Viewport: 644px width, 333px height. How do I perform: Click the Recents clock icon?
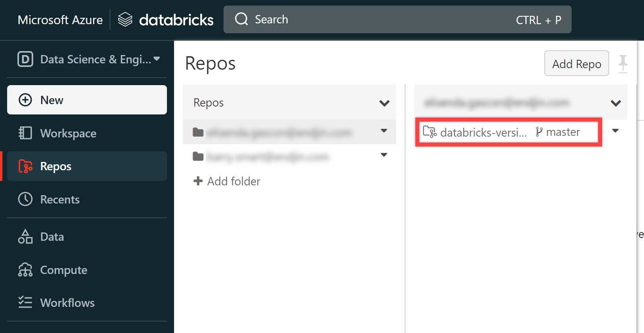point(25,199)
